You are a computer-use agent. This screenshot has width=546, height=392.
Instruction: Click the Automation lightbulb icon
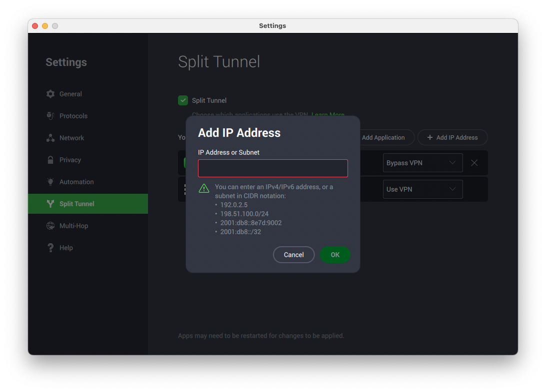coord(50,182)
